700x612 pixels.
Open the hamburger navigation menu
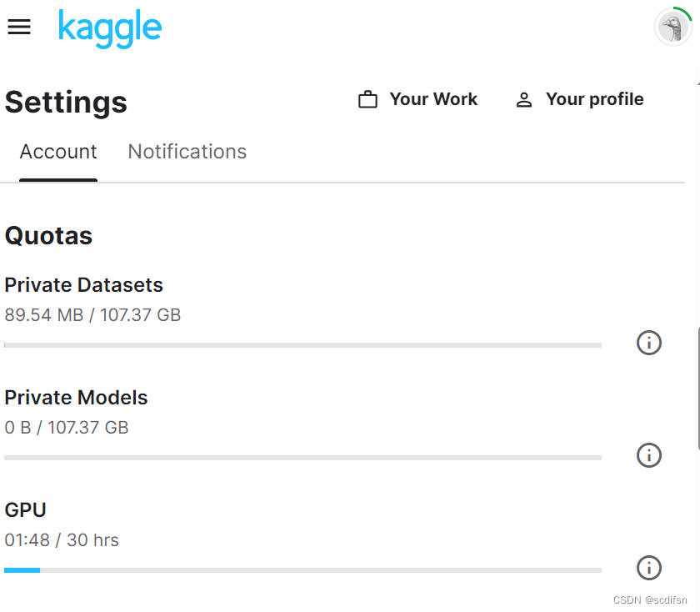18,27
